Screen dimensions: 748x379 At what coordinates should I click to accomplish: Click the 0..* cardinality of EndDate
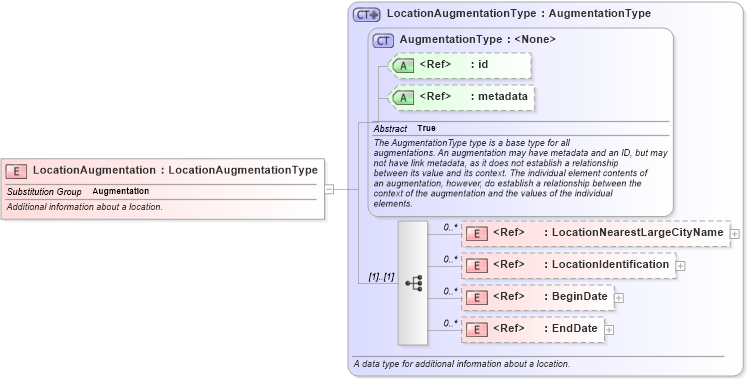tap(450, 324)
